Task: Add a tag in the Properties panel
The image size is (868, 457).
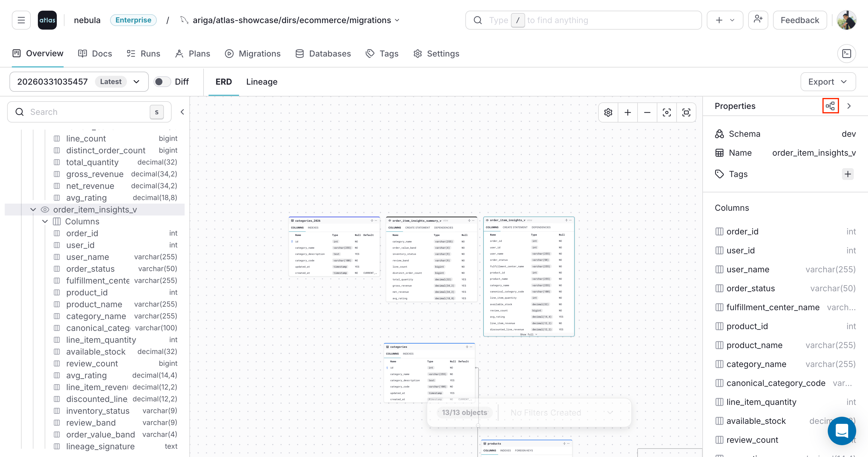Action: pyautogui.click(x=848, y=174)
